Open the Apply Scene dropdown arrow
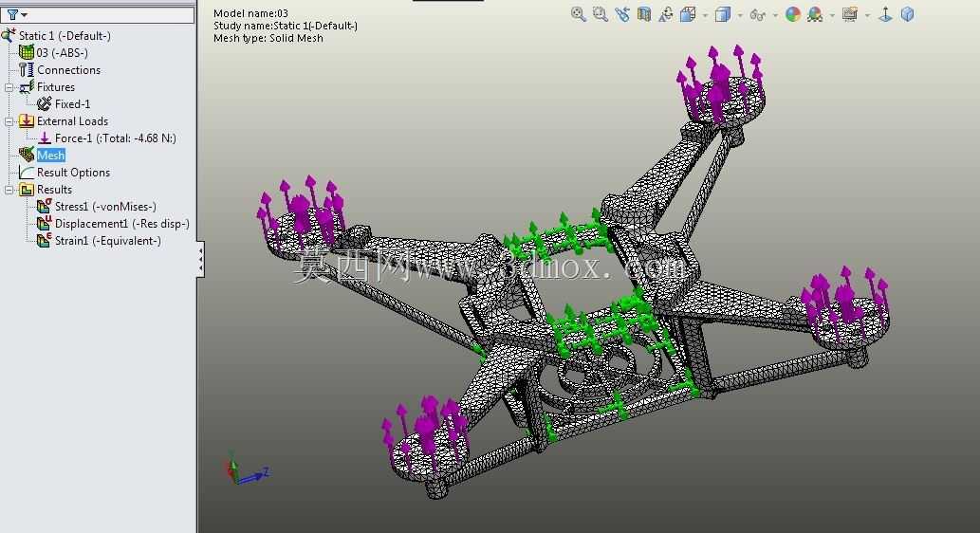The height and width of the screenshot is (533, 980). (832, 15)
